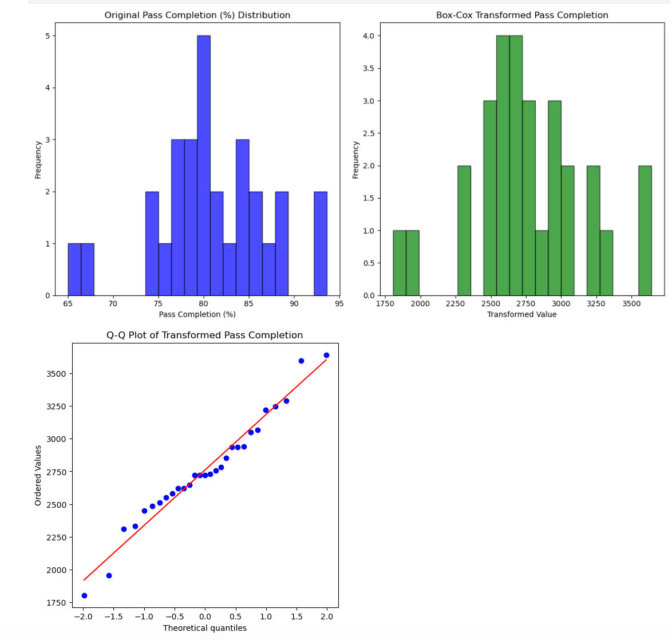Click the "−2.0" x-axis tick of the Q-Q plot
Screen dimensions: 672x640
[83, 617]
